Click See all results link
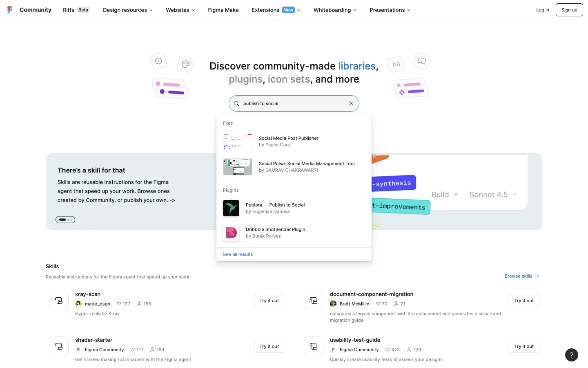The height and width of the screenshot is (368, 588). [x=238, y=254]
